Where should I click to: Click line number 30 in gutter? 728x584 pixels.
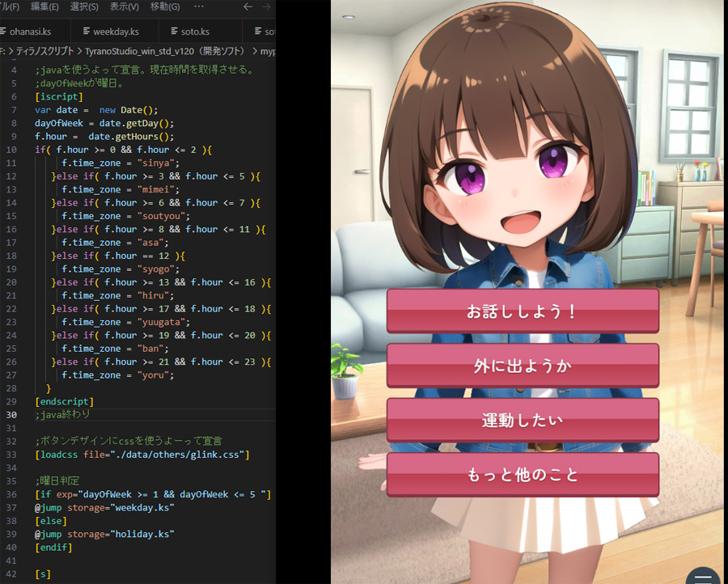point(11,415)
